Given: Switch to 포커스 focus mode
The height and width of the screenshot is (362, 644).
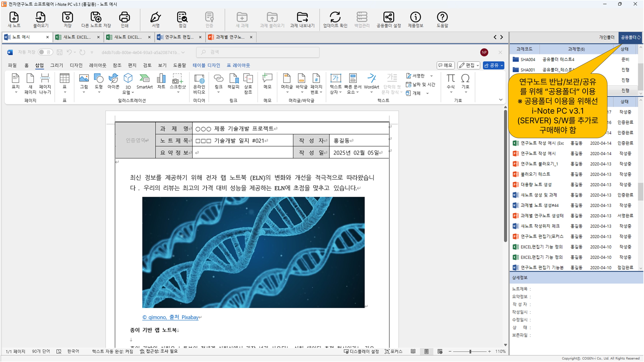Looking at the screenshot, I should [393, 352].
